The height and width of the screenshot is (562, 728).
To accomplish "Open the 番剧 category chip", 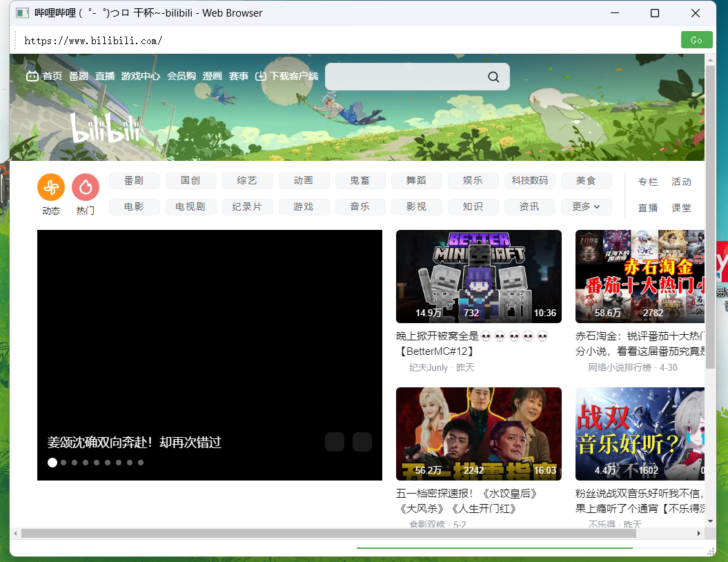I will 134,181.
